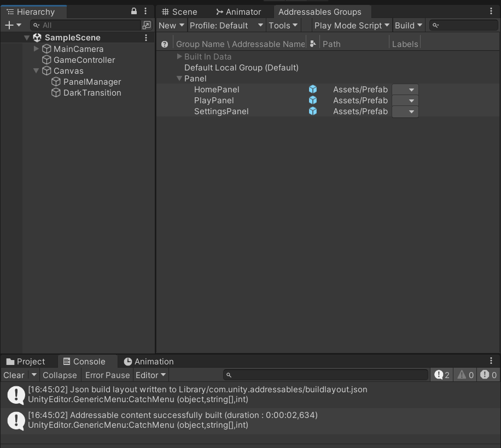The width and height of the screenshot is (501, 448).
Task: Select the HomePanel addressable entry
Action: click(x=217, y=90)
